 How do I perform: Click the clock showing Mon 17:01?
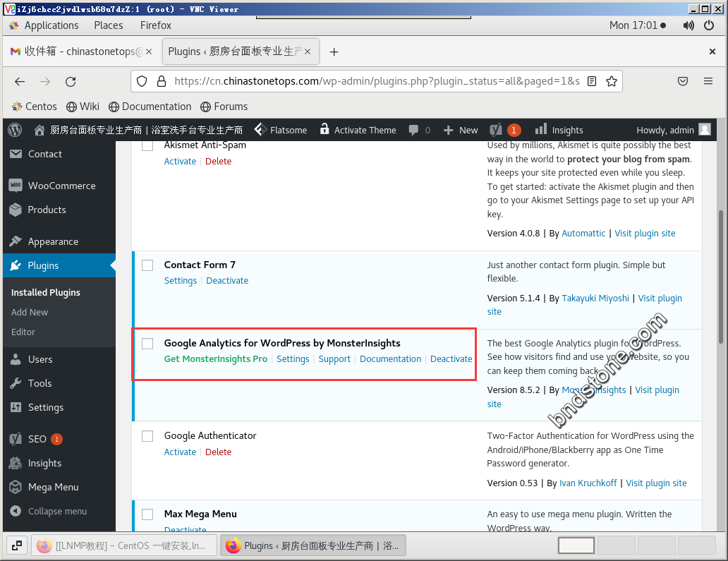click(x=633, y=25)
